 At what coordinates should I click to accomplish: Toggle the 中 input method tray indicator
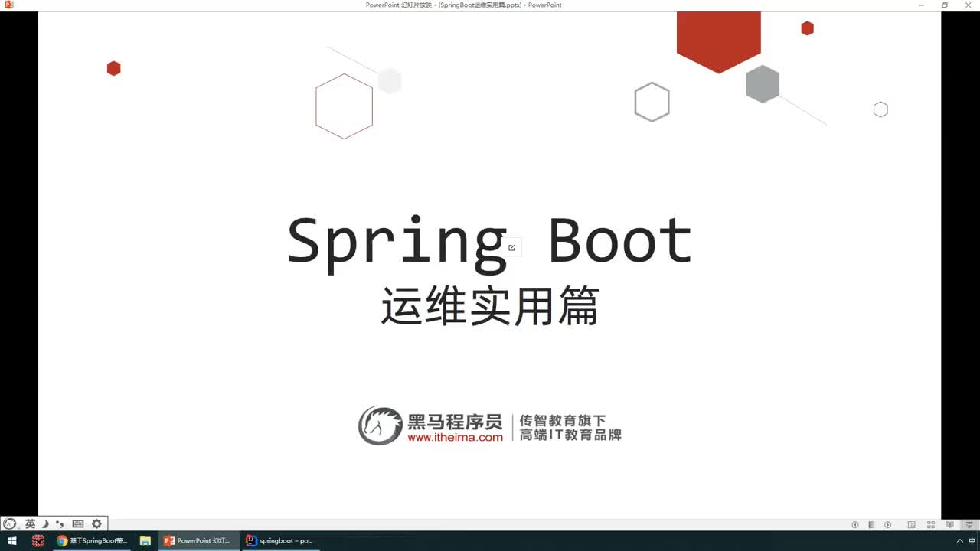972,541
